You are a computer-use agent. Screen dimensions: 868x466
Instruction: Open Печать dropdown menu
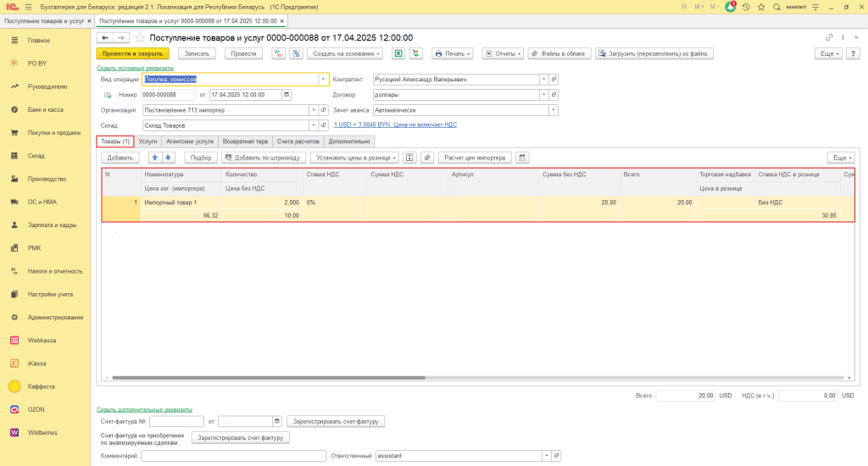tap(453, 53)
